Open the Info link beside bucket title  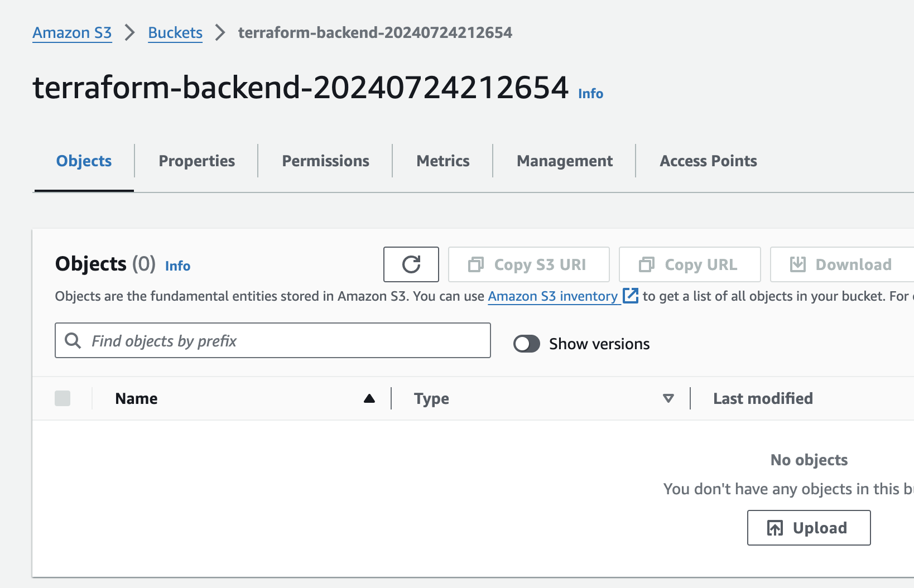tap(590, 94)
